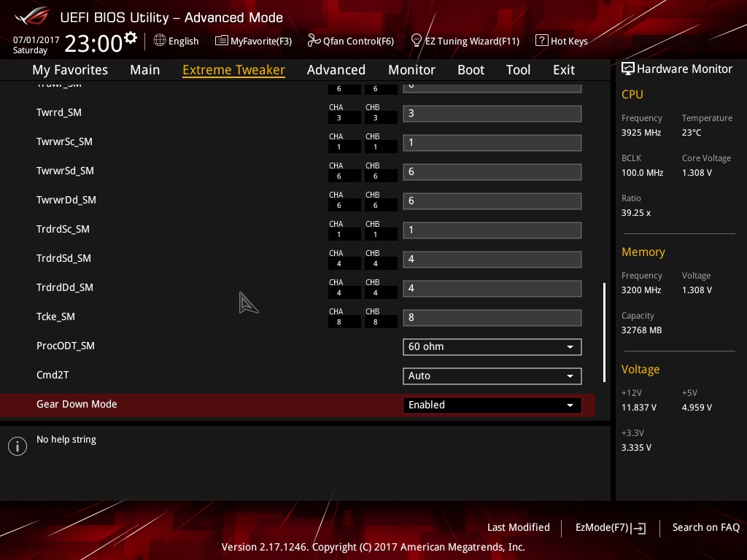Image resolution: width=747 pixels, height=560 pixels.
Task: Expand the Cmd2T Auto dropdown
Action: (492, 376)
